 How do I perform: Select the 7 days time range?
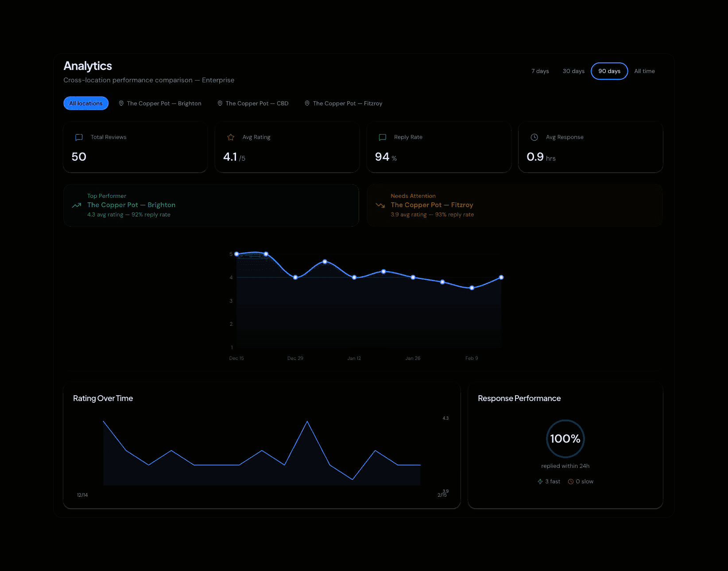(x=540, y=71)
